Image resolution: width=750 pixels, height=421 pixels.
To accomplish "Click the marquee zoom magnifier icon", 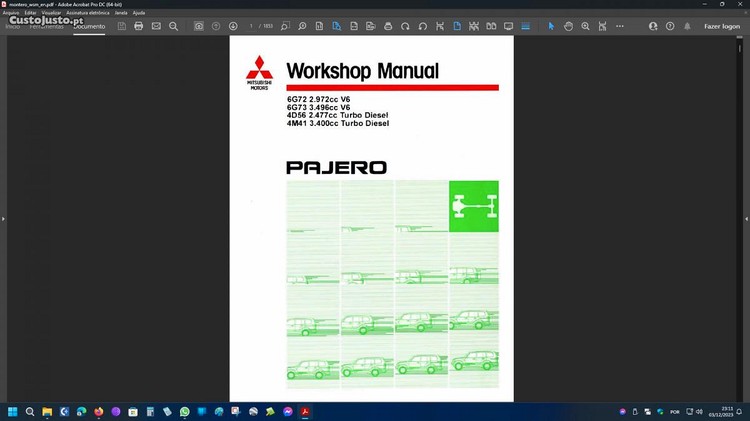I will point(585,26).
